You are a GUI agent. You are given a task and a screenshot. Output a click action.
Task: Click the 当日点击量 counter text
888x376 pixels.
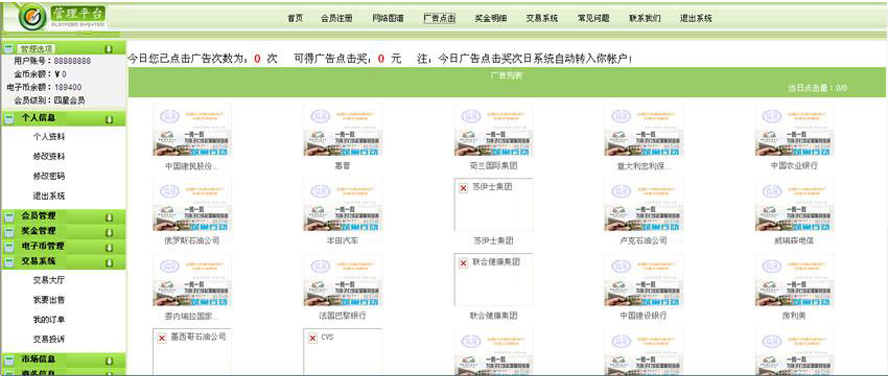coord(817,88)
